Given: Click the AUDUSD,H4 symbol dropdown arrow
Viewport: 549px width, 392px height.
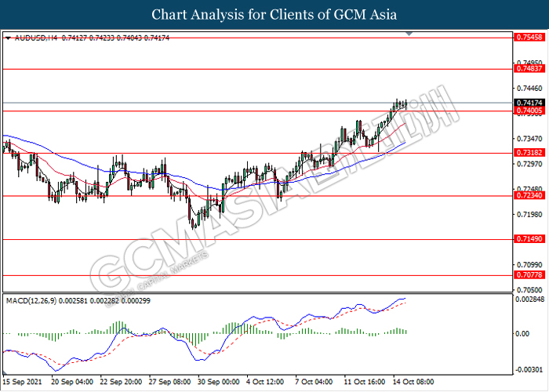Looking at the screenshot, I should pos(8,38).
